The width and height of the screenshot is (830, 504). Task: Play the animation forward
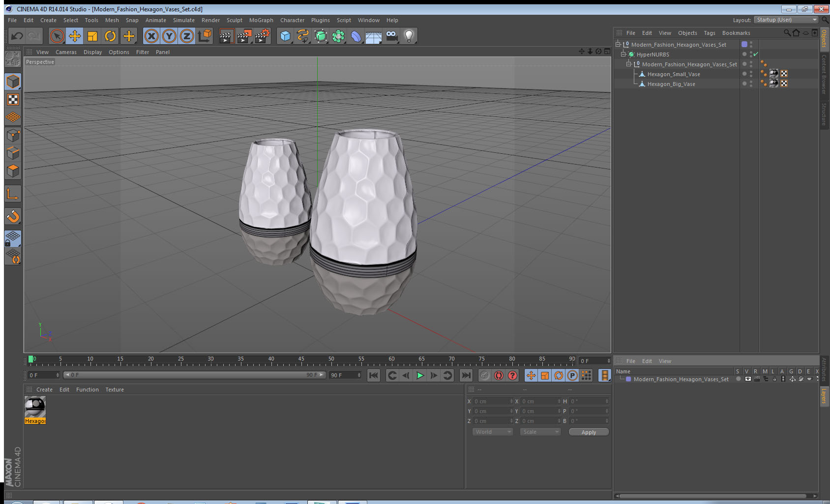[420, 375]
